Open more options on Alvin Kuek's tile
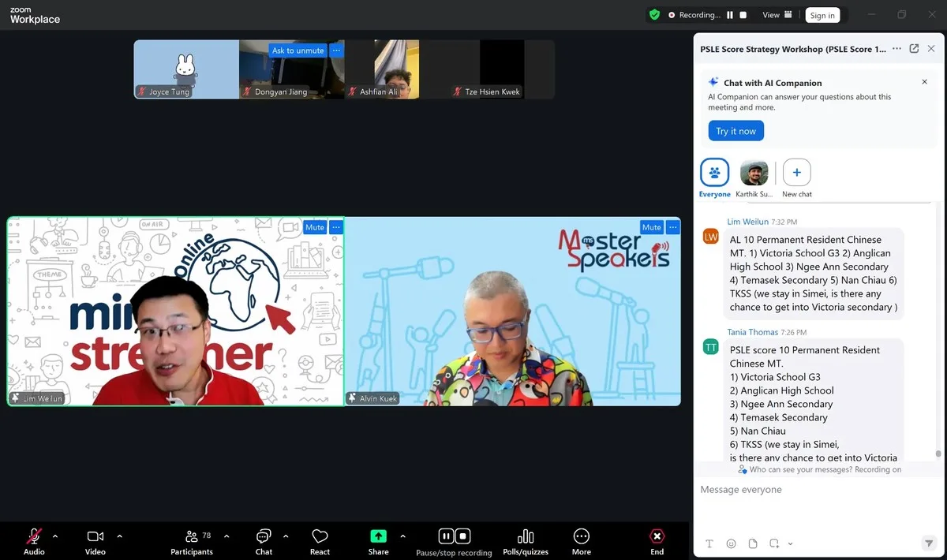Screen dimensions: 947x560 pos(673,227)
